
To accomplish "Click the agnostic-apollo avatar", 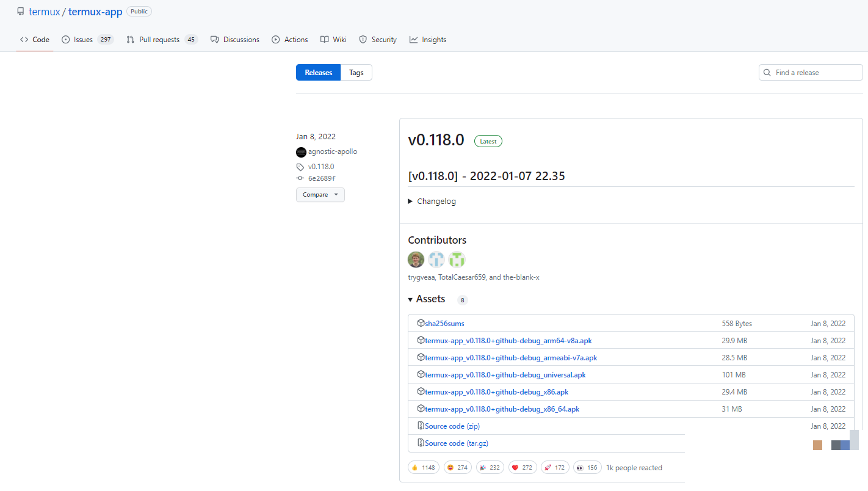I will tap(301, 152).
